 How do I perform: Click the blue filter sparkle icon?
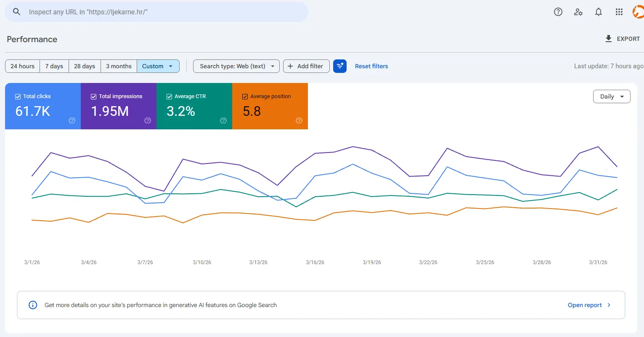[x=340, y=66]
